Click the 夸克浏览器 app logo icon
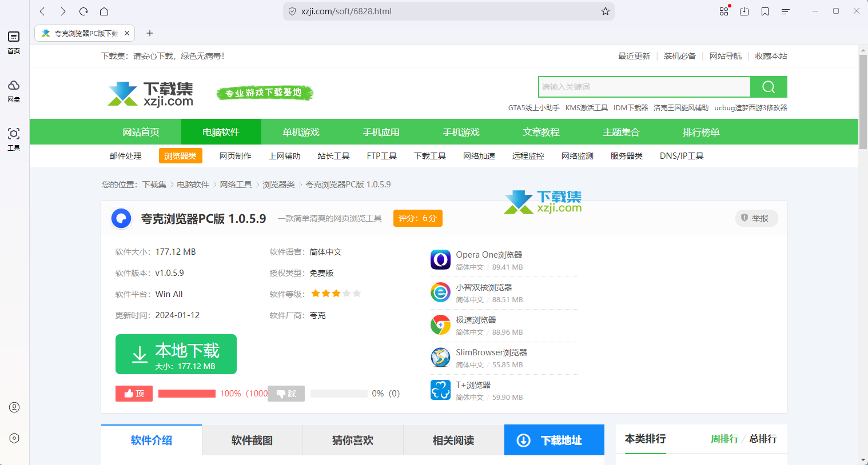The height and width of the screenshot is (465, 868). (x=121, y=218)
